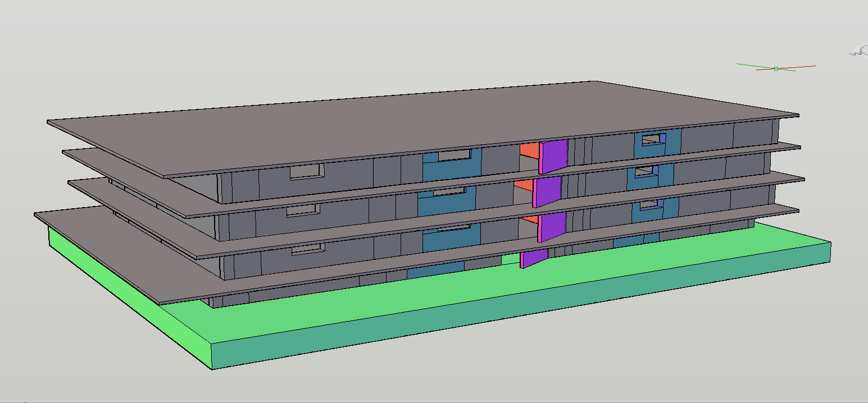Click window in top floor right blue wall
This screenshot has height=403, width=868.
click(x=652, y=139)
